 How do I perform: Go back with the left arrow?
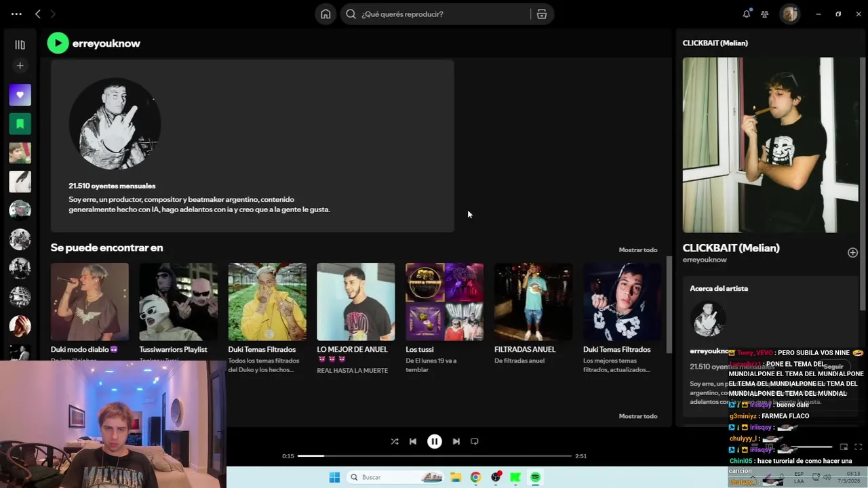click(x=38, y=14)
